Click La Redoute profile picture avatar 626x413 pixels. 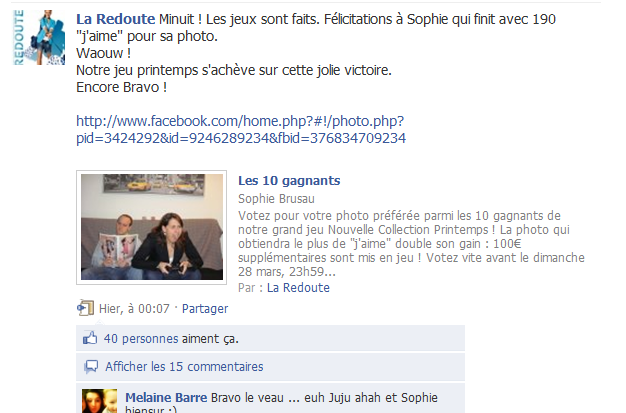pyautogui.click(x=39, y=37)
